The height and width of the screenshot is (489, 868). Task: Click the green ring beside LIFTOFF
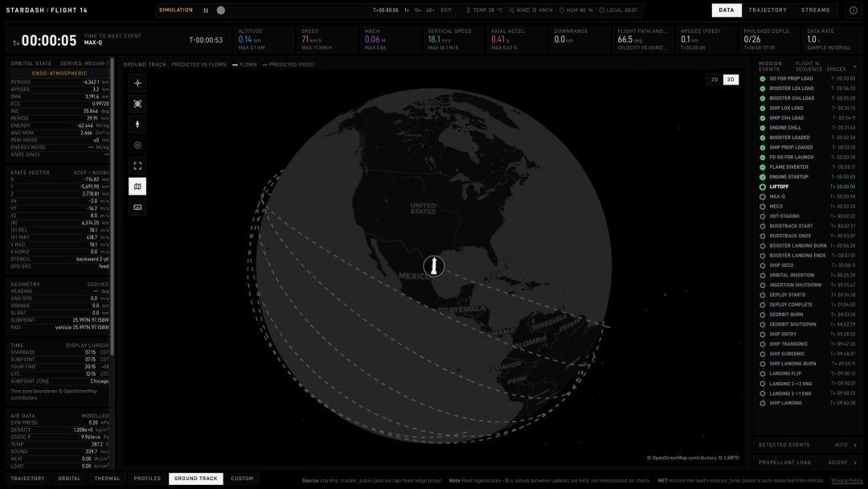tap(762, 187)
